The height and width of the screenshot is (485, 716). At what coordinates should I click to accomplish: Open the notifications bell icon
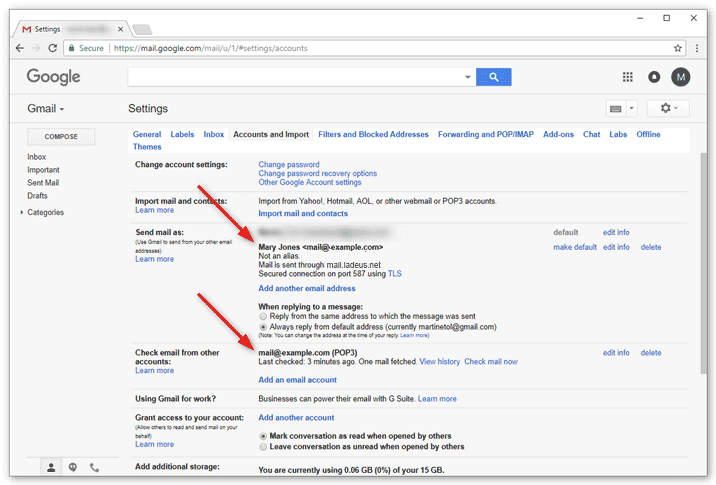pyautogui.click(x=654, y=77)
